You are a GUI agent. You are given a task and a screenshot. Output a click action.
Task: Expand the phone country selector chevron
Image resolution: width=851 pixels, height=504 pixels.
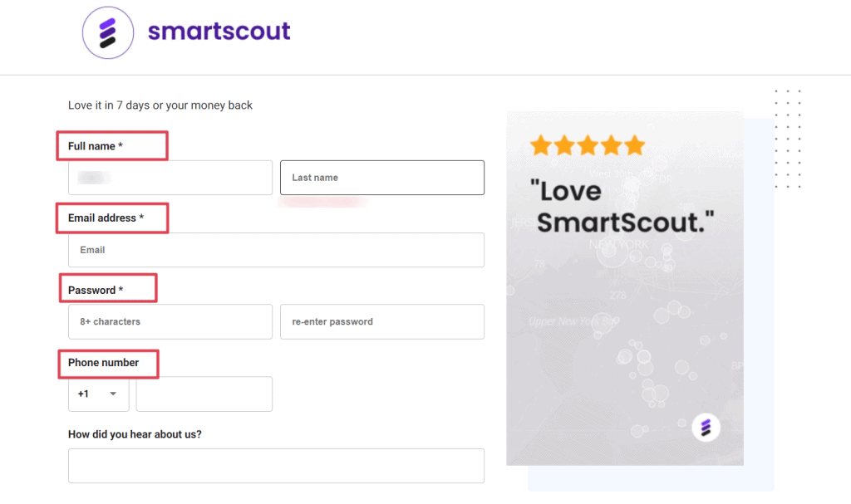click(115, 394)
